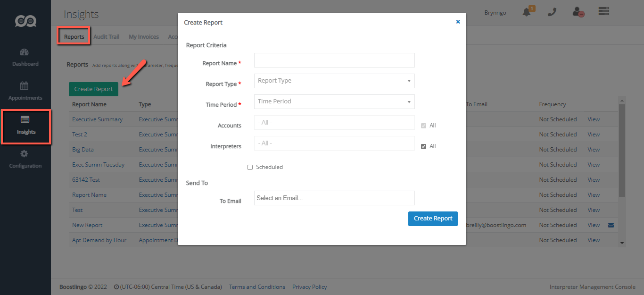Click the phone call icon

(x=552, y=13)
